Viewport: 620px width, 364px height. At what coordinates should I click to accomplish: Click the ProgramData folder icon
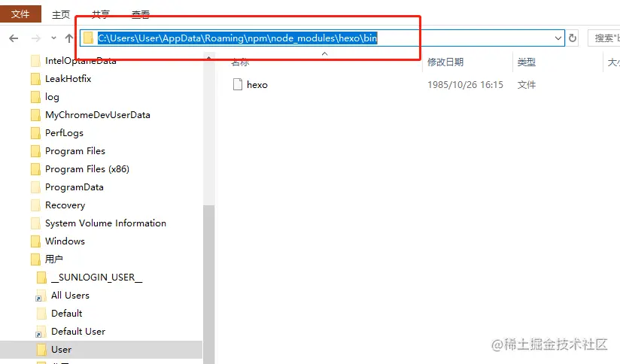coord(35,187)
